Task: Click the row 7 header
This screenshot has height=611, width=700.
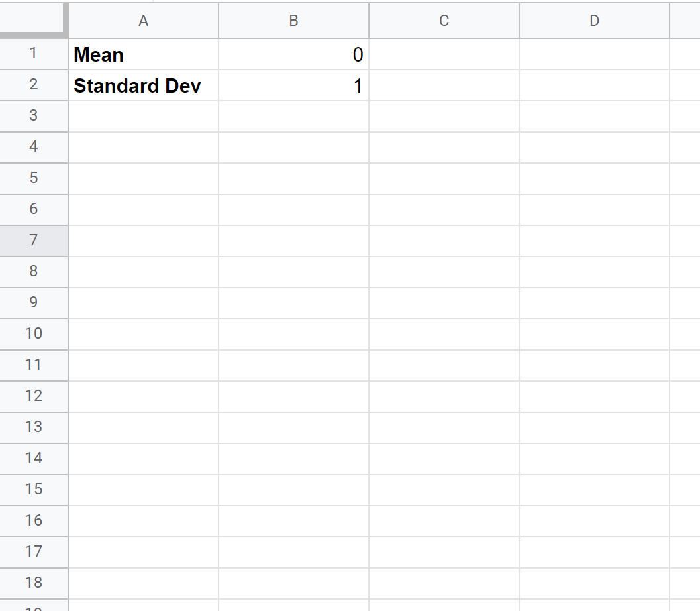Action: (34, 240)
